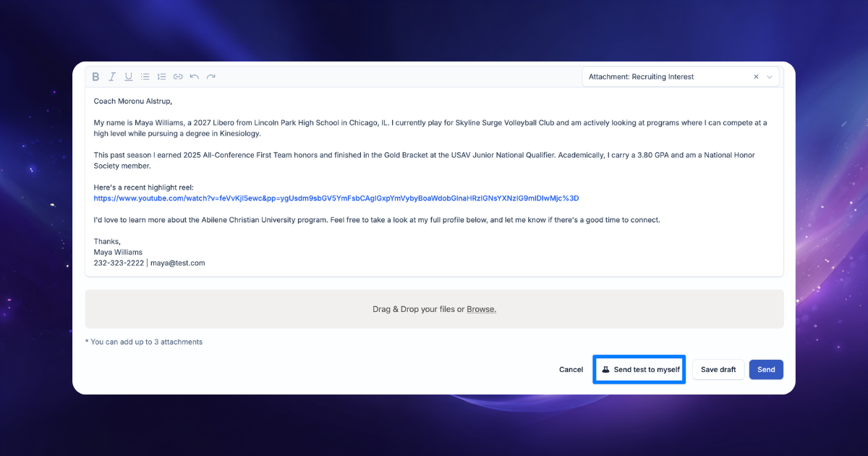Image resolution: width=868 pixels, height=456 pixels.
Task: Click the Drag & Drop files area
Action: [x=434, y=309]
